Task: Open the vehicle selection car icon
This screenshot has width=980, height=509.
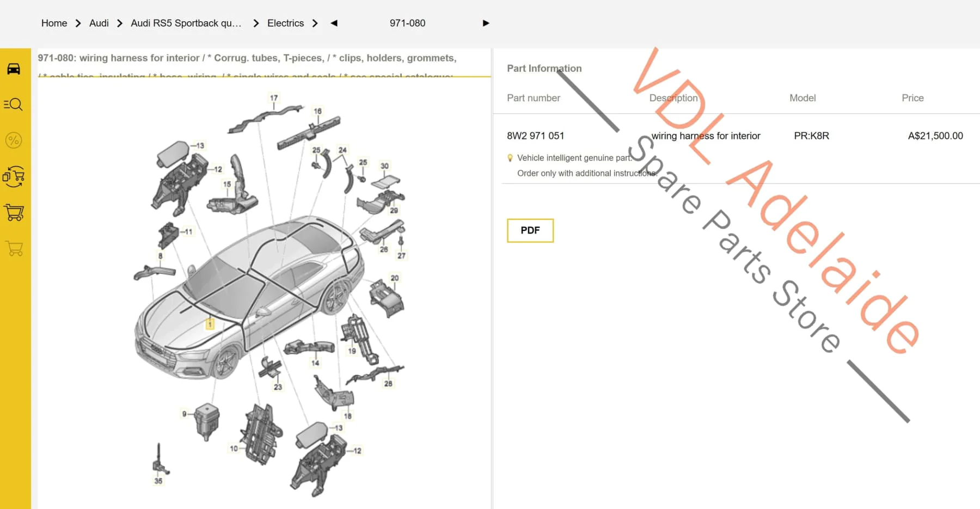Action: tap(14, 69)
